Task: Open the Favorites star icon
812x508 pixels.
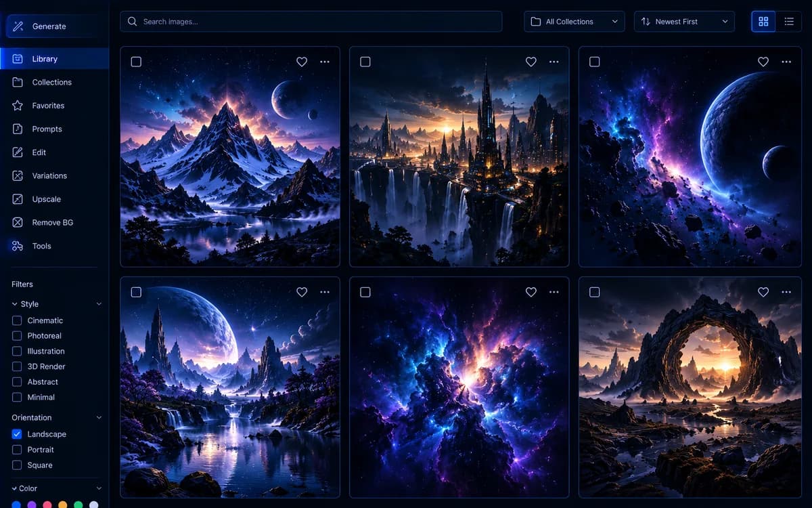Action: [18, 106]
